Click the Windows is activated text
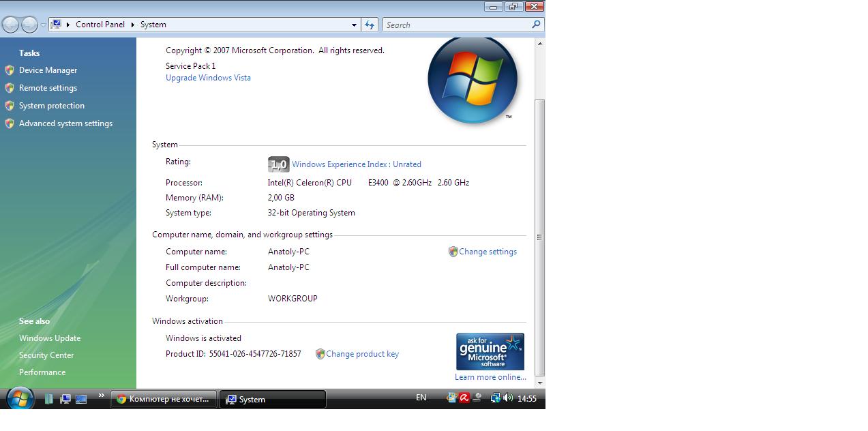 pos(203,338)
